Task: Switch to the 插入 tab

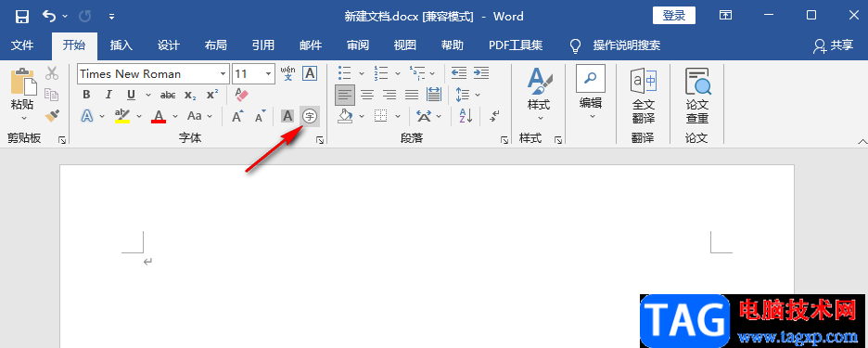Action: 121,45
